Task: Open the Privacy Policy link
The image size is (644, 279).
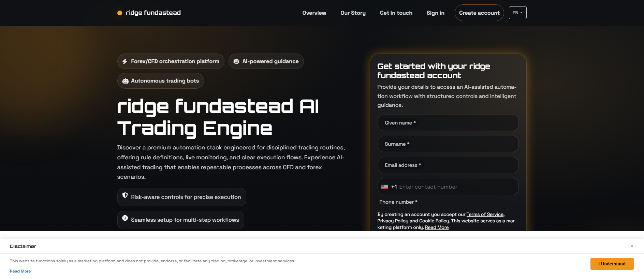Action: click(393, 221)
